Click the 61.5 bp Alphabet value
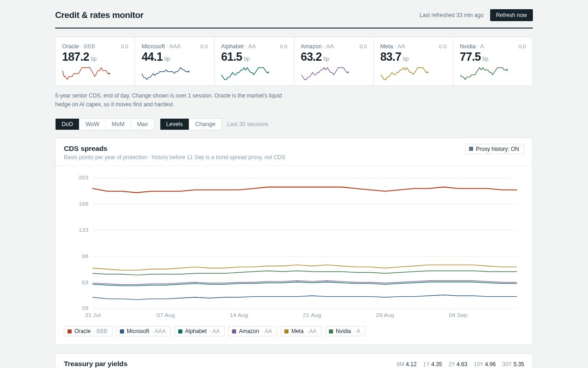This screenshot has height=368, width=588. pos(235,57)
